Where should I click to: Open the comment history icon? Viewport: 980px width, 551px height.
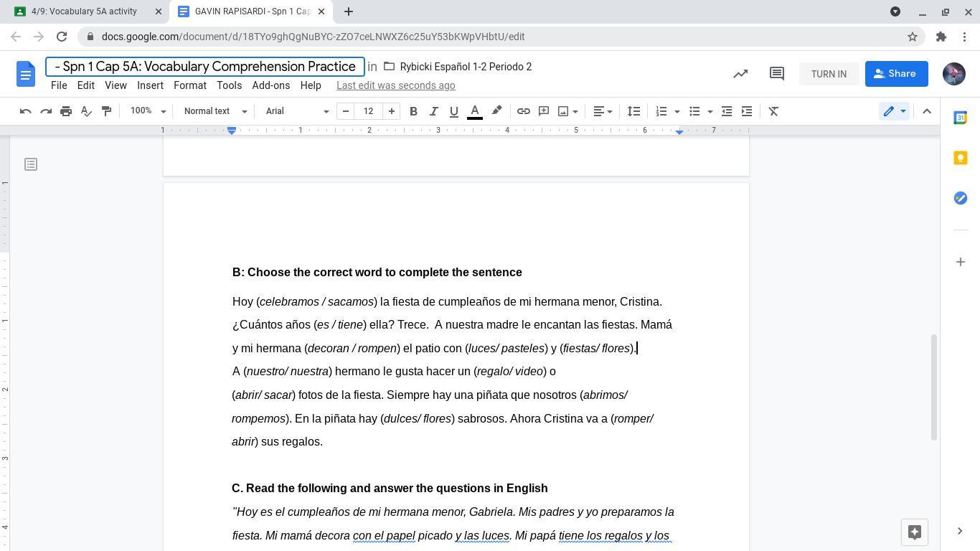(x=776, y=74)
